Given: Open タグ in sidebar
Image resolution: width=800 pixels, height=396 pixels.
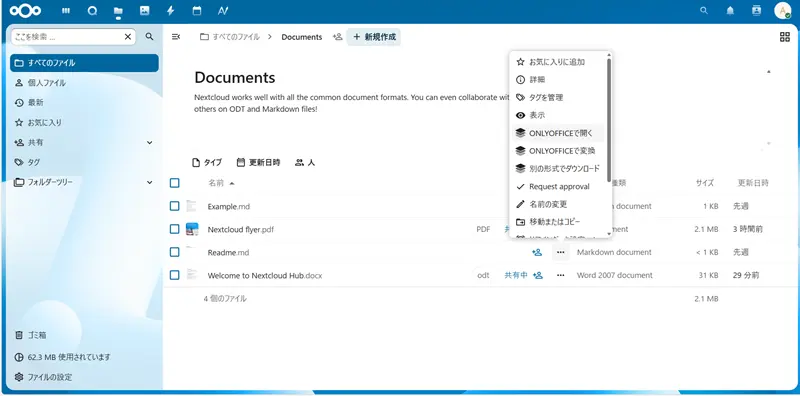Looking at the screenshot, I should pyautogui.click(x=84, y=162).
